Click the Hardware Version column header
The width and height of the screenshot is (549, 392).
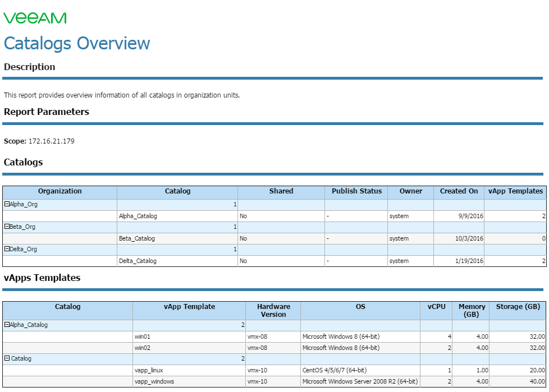(273, 311)
